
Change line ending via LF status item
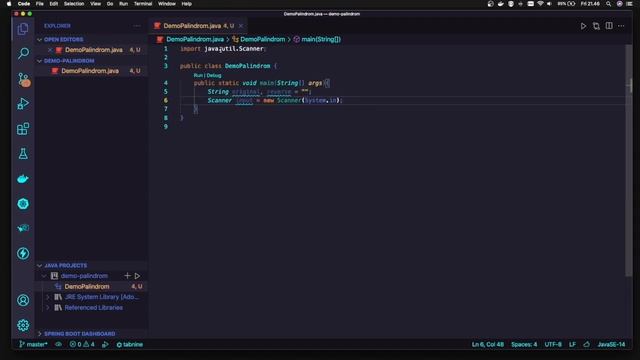click(572, 344)
